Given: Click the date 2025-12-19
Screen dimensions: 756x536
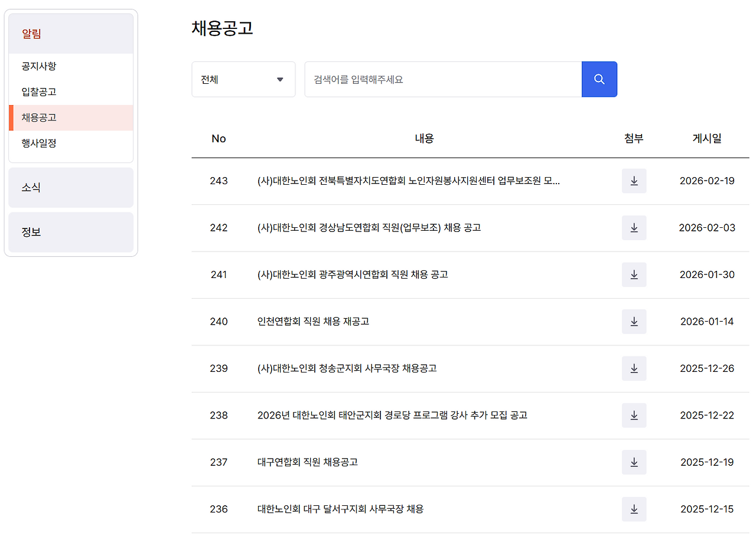Looking at the screenshot, I should click(707, 462).
